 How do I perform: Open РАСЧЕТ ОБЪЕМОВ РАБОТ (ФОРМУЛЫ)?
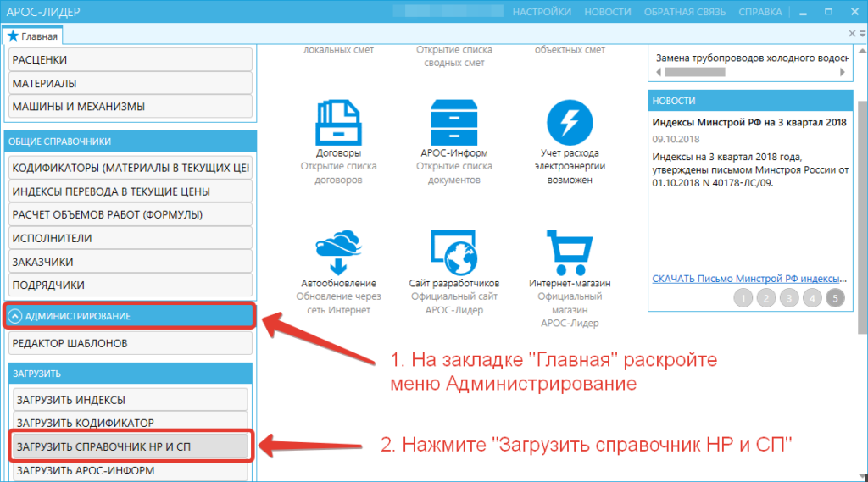coord(130,214)
